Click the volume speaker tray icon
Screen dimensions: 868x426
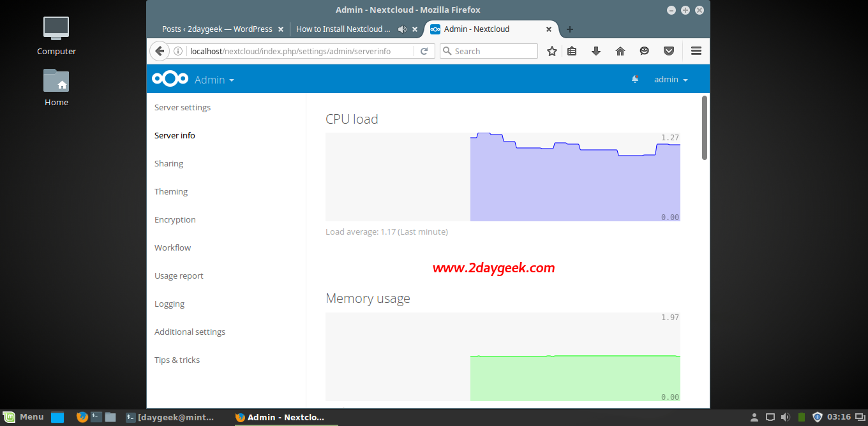[786, 417]
